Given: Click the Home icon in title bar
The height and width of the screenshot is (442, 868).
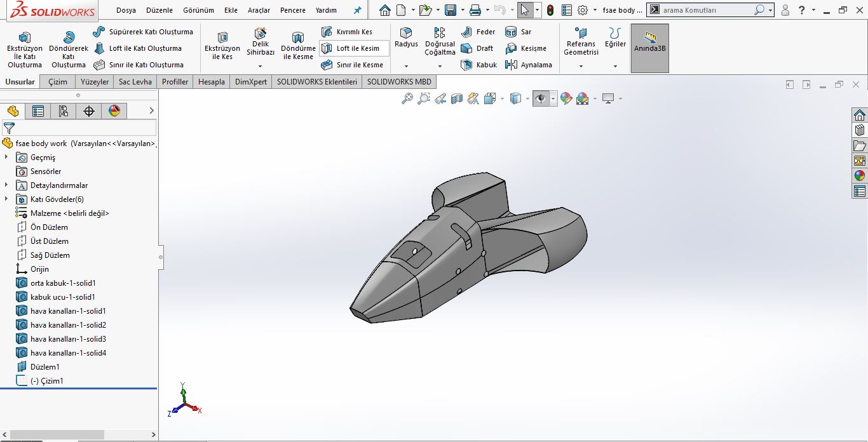Looking at the screenshot, I should (384, 10).
